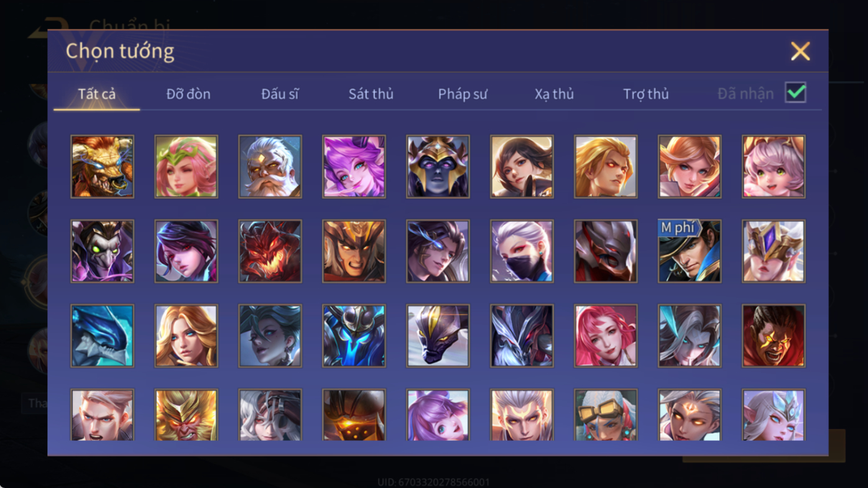Select the Đấu sĩ tab
This screenshot has width=868, height=488.
pos(280,94)
